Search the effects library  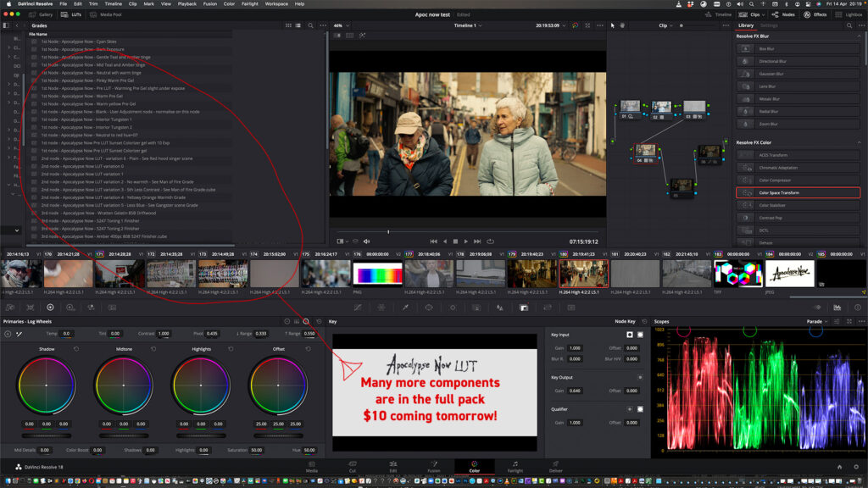[x=849, y=25]
